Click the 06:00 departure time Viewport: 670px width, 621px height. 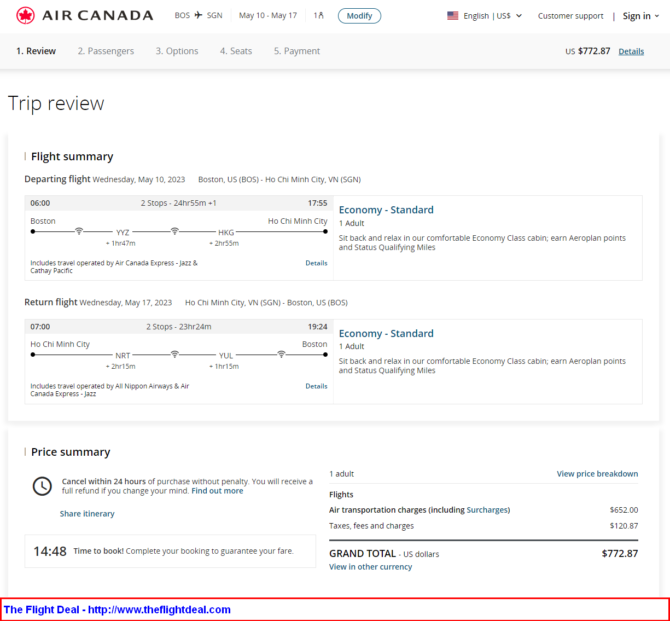[x=40, y=203]
